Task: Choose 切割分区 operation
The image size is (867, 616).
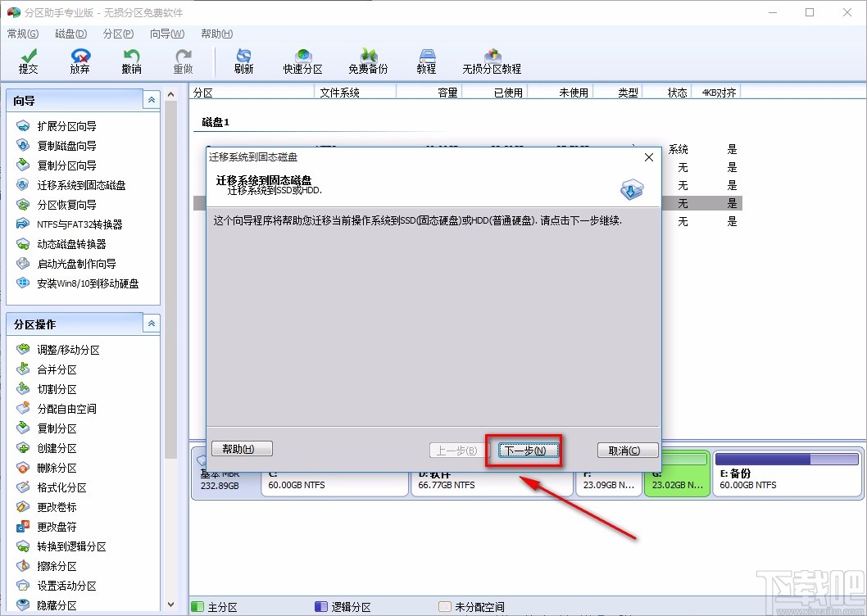Action: 47,389
